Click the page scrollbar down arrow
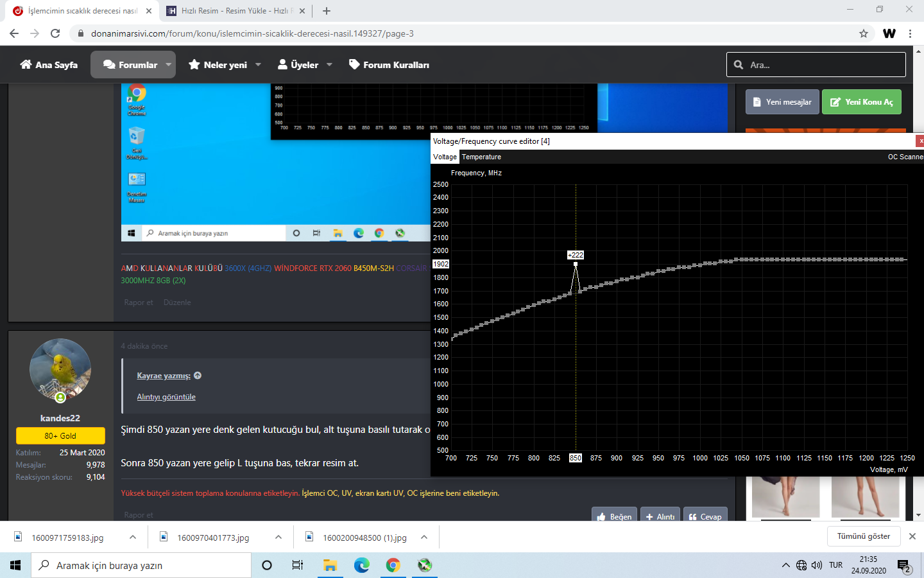The image size is (924, 578). (919, 515)
